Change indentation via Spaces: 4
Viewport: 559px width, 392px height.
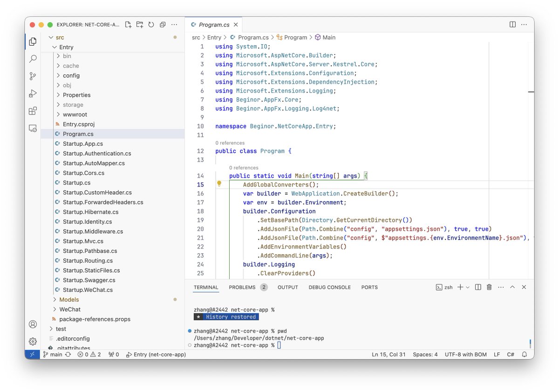425,354
